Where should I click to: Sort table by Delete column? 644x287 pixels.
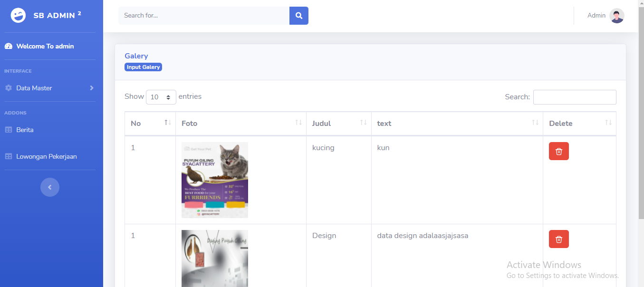[x=580, y=124]
